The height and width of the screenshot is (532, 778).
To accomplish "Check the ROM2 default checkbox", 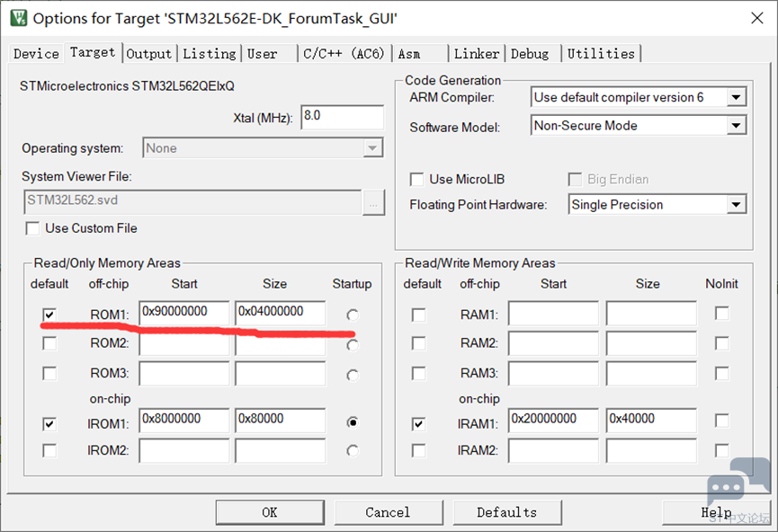I will point(49,343).
